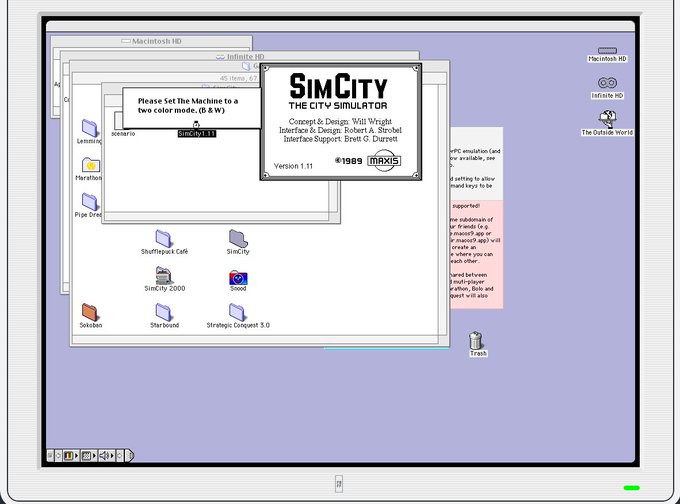The image size is (680, 504).
Task: Open the Strategic Conquest 3.0 folder
Action: click(x=237, y=313)
